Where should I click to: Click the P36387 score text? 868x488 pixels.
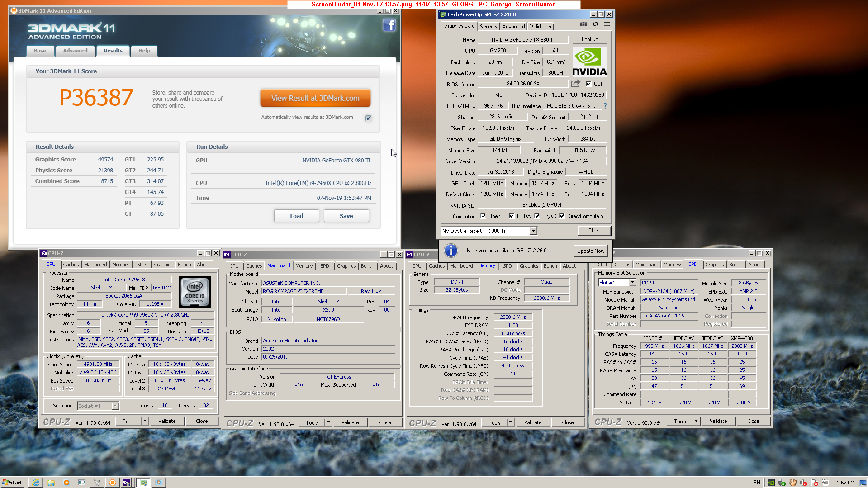(x=96, y=98)
